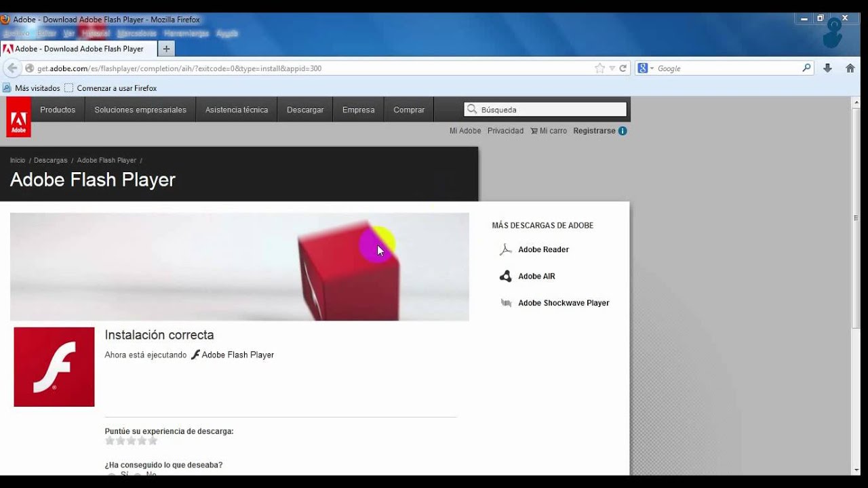Click the Instalación correcta heading
868x488 pixels.
coord(159,335)
